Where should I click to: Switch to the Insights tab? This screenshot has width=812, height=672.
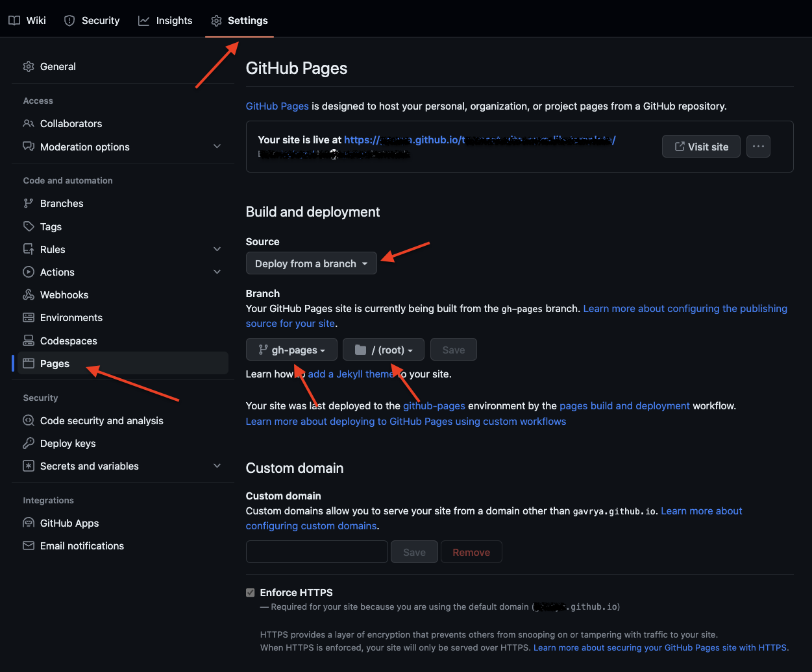(x=166, y=21)
